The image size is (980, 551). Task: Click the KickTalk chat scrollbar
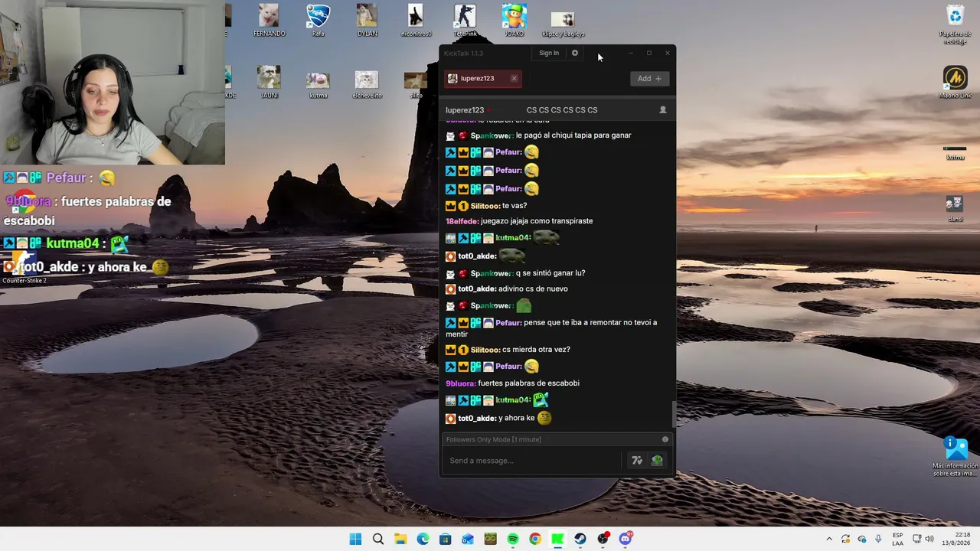[674, 414]
